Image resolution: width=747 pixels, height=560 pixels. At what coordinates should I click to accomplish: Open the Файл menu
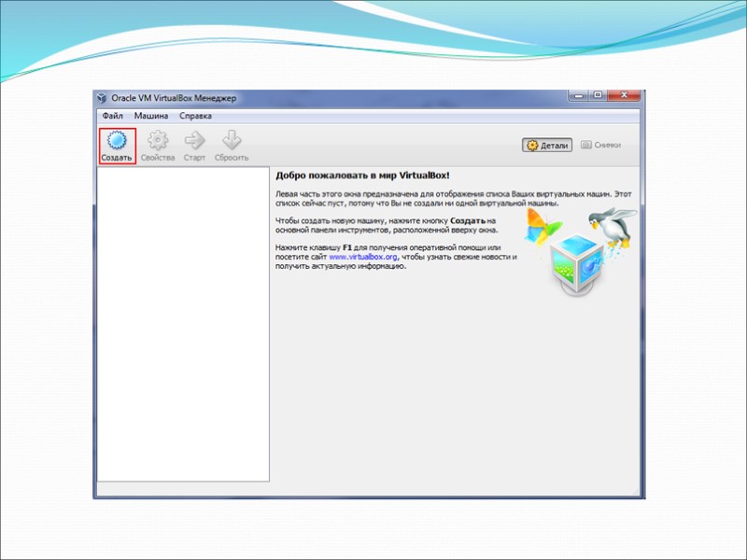112,116
